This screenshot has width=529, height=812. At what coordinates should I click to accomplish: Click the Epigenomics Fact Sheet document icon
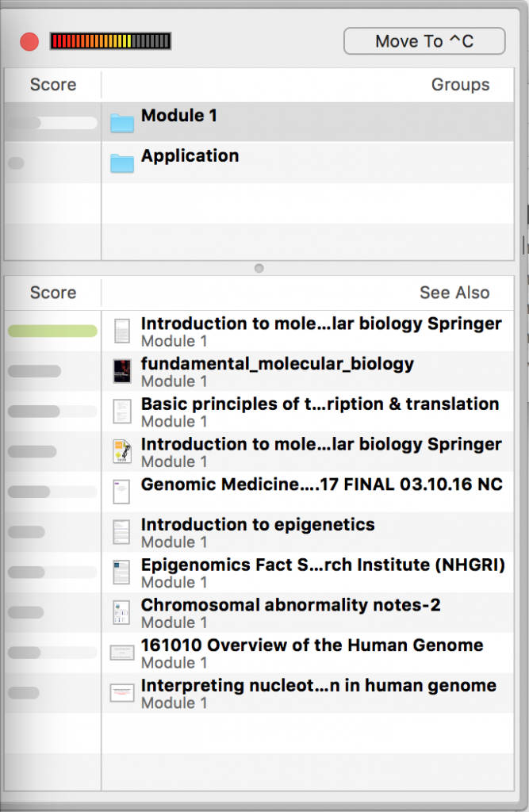(x=122, y=573)
